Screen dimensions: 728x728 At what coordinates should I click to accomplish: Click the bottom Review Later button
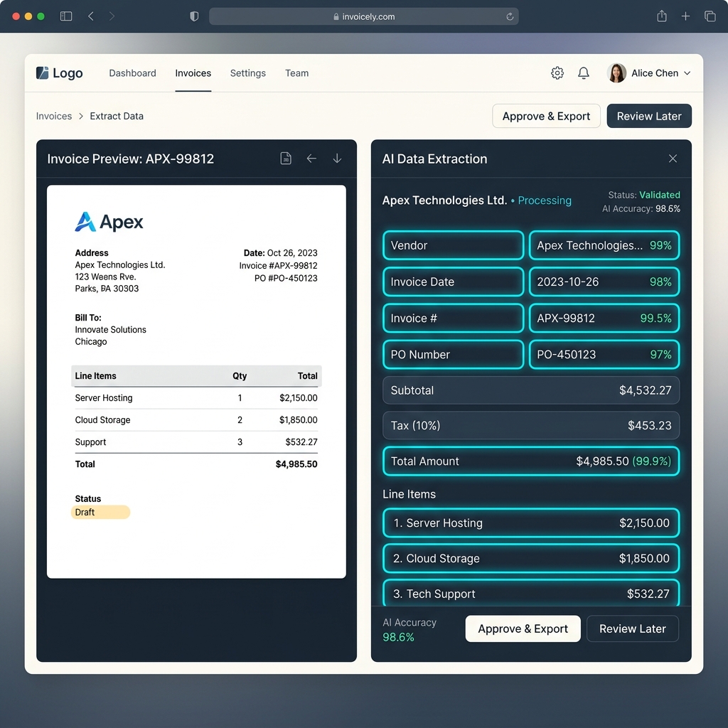click(632, 628)
